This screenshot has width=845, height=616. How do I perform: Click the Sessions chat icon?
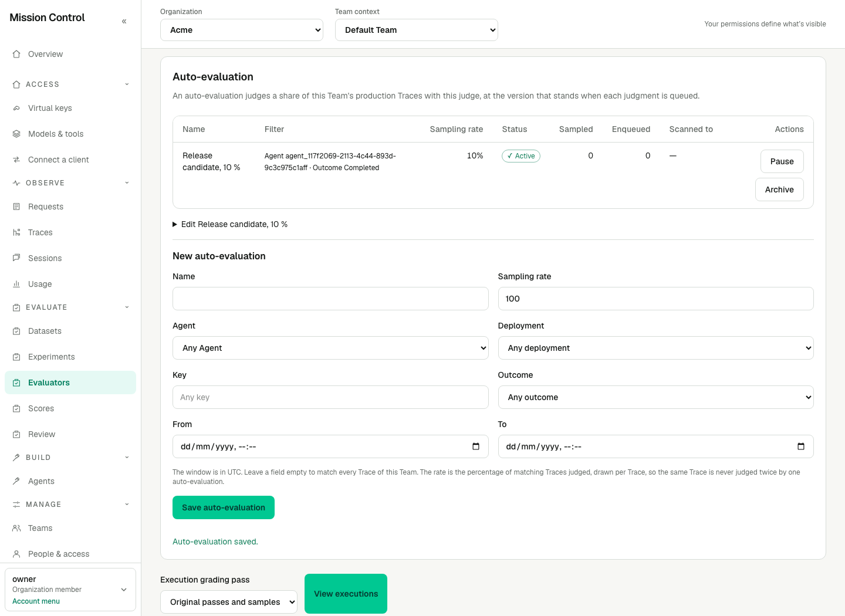16,258
